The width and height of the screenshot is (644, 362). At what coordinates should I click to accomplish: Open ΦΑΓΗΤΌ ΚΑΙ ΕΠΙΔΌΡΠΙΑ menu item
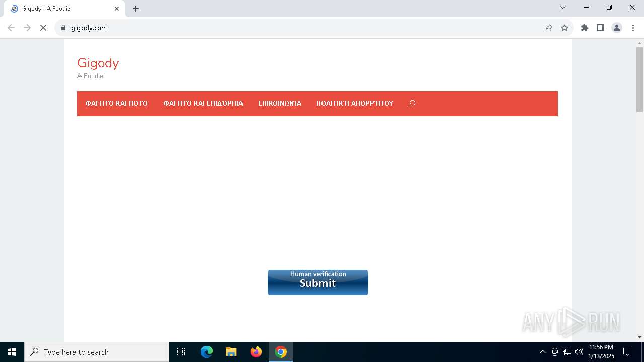pyautogui.click(x=203, y=103)
